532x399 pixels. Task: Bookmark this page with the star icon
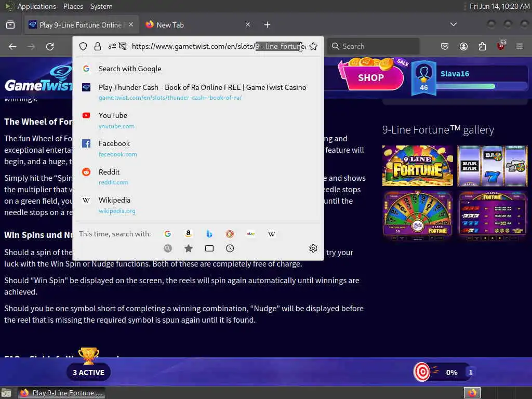click(x=313, y=46)
